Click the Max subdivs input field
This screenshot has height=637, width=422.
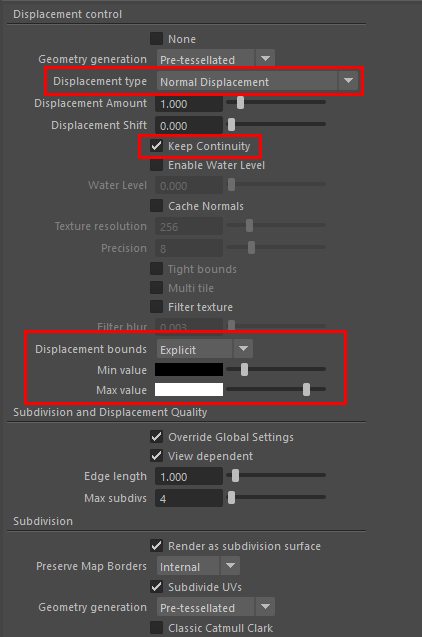(x=189, y=498)
